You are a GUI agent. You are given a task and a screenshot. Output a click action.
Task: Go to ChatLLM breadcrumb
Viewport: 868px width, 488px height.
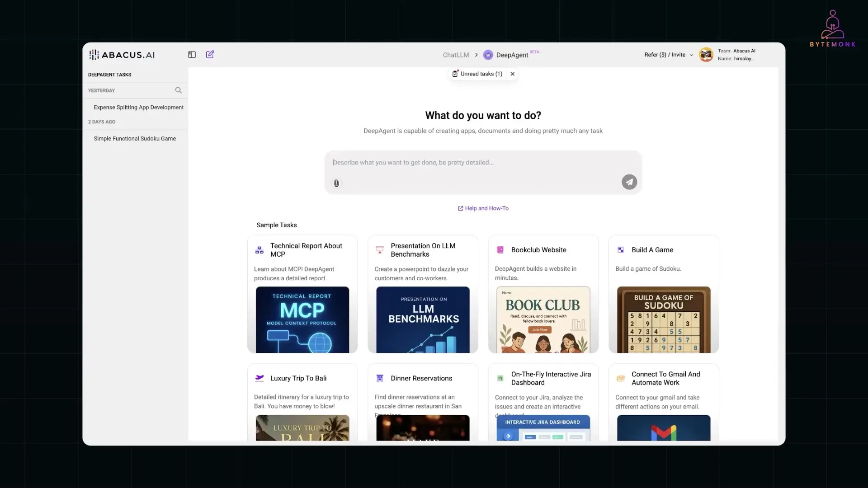pos(456,55)
